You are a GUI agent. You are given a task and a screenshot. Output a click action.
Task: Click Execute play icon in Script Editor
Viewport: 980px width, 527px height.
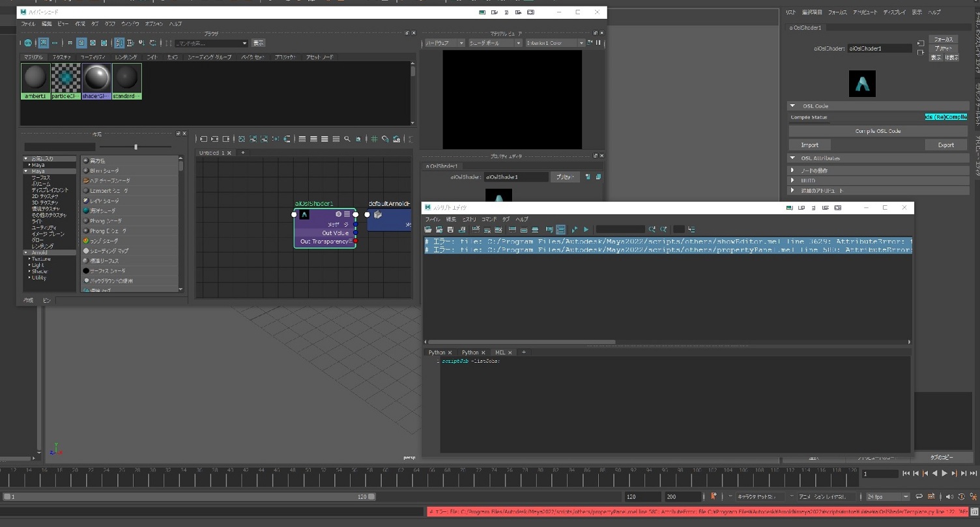(586, 230)
